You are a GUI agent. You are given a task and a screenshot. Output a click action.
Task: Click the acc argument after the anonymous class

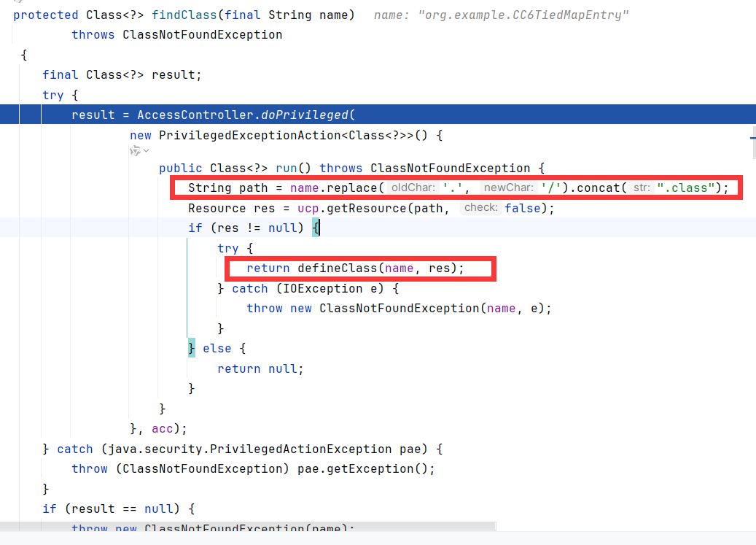162,429
